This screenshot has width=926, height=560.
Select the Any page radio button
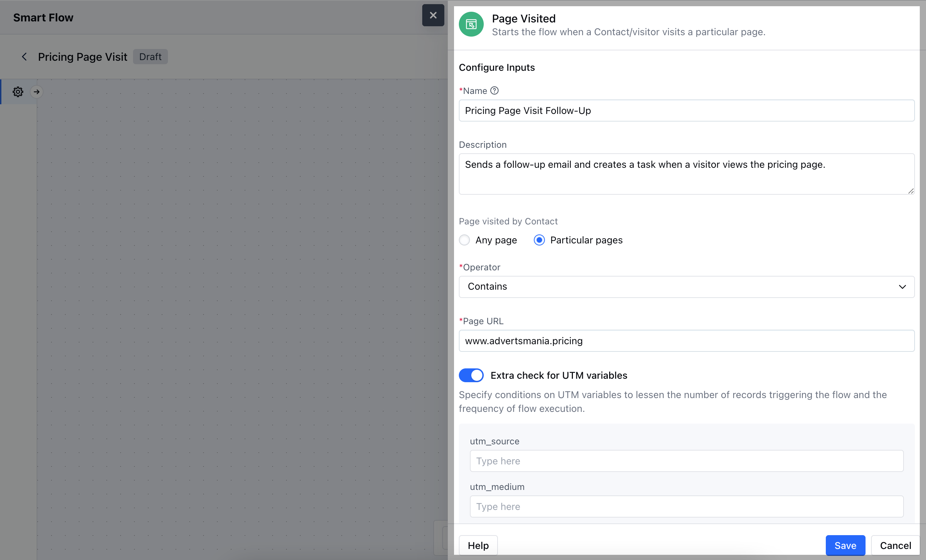464,240
